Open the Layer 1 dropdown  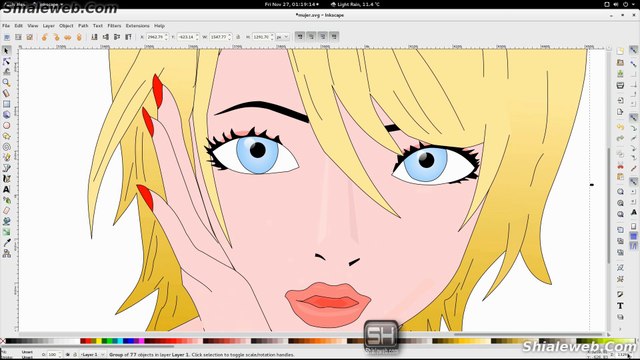coord(93,355)
